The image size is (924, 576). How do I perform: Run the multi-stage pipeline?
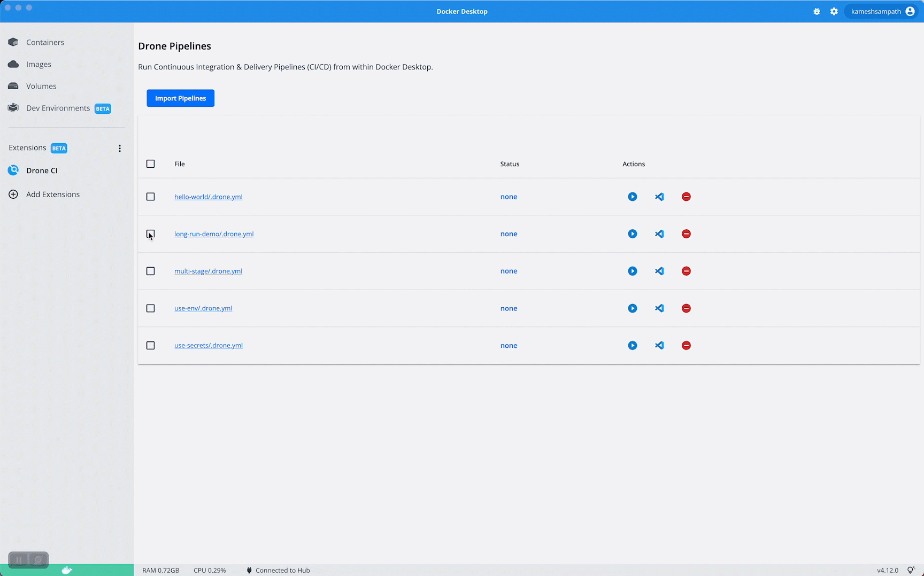[633, 271]
